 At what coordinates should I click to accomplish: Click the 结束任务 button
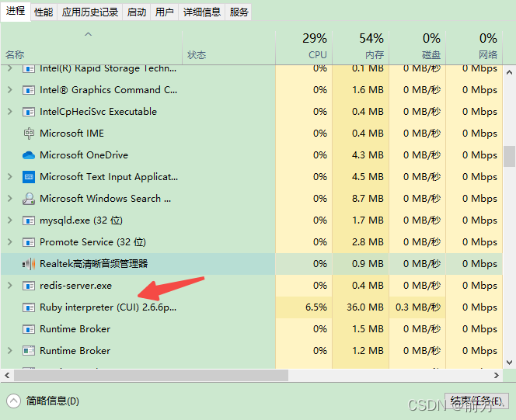pyautogui.click(x=476, y=401)
